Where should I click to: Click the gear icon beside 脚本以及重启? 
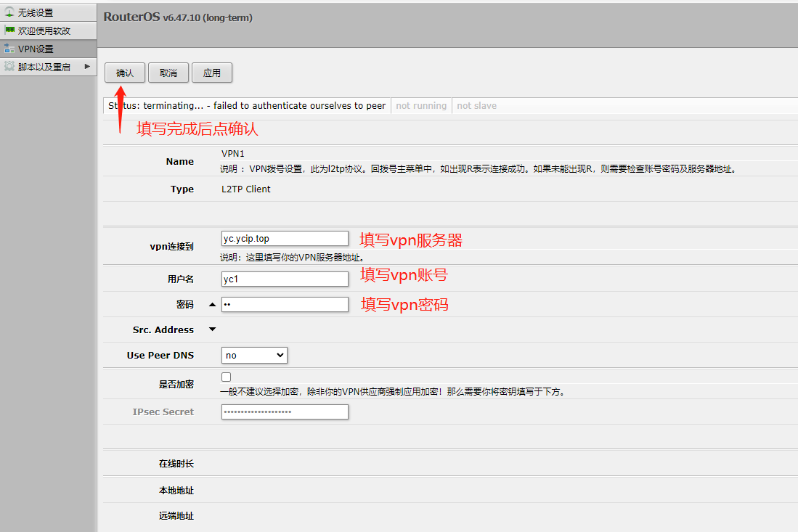coord(9,67)
